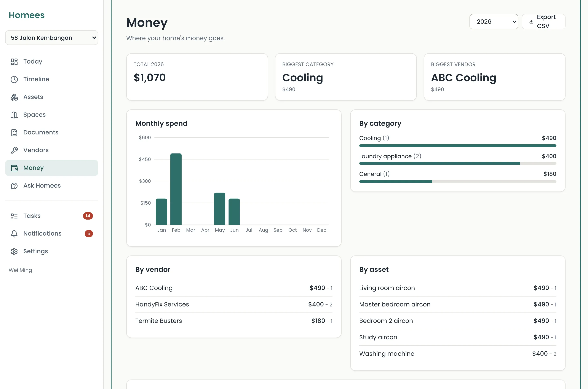Click the download icon on Export CSV
The image size is (588, 389).
click(x=531, y=22)
